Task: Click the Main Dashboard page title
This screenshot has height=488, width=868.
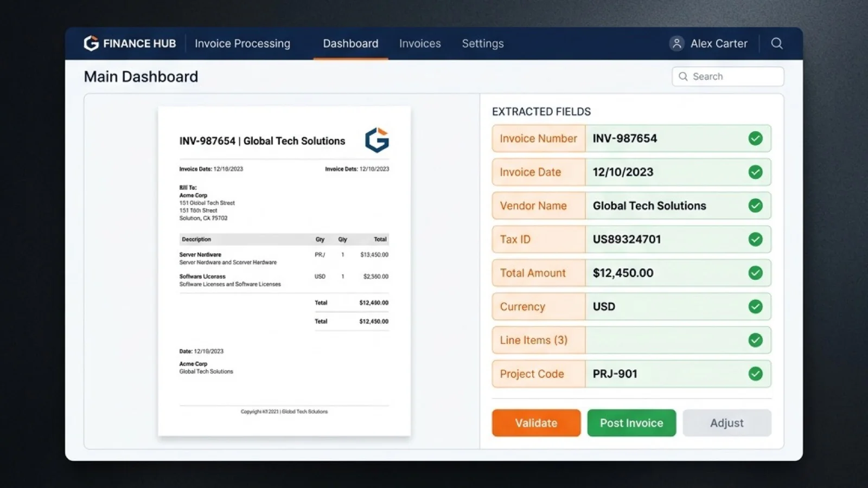Action: [141, 76]
